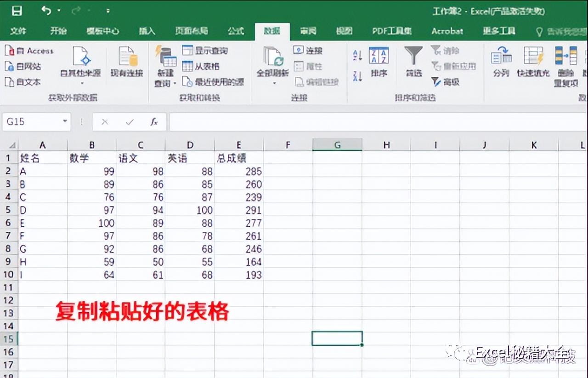The width and height of the screenshot is (588, 378).
Task: Click 从表格 option
Action: click(201, 66)
